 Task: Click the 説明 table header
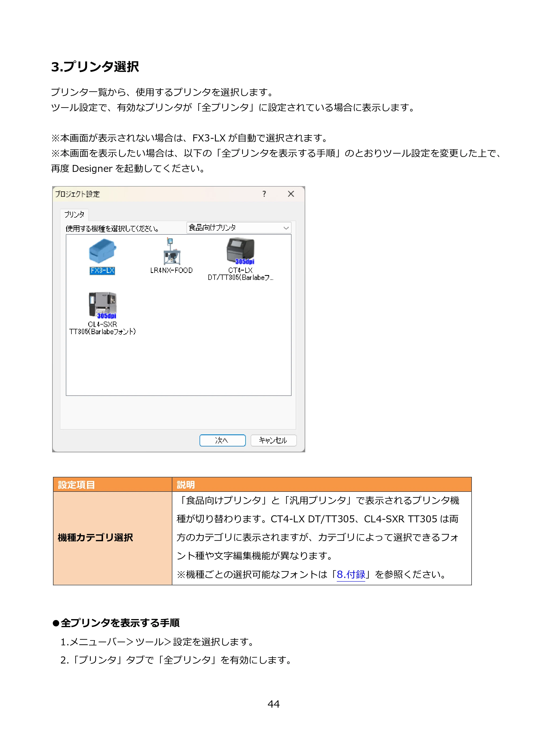[x=322, y=485]
